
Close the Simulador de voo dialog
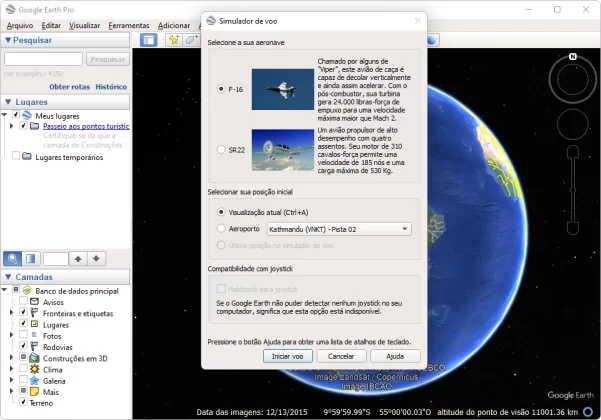tap(418, 21)
